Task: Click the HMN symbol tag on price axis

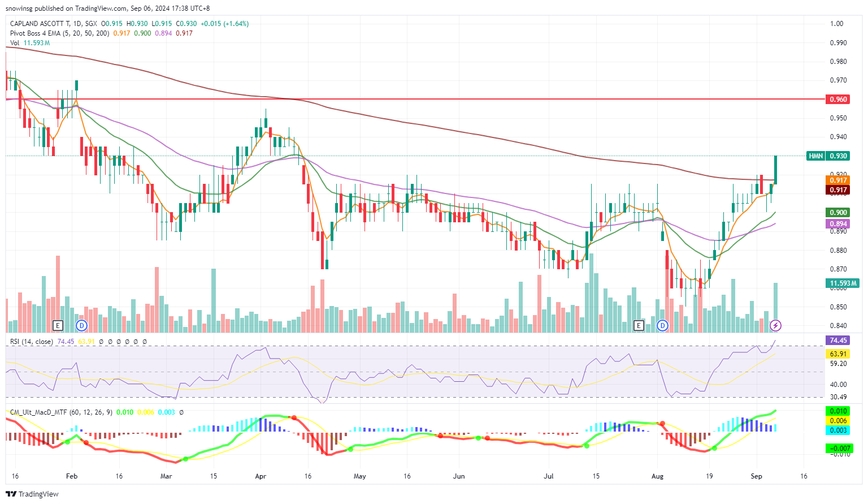Action: pos(815,156)
